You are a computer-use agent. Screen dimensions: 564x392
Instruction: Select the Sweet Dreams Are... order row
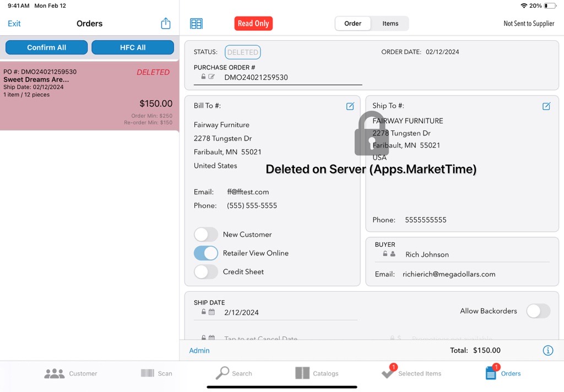[x=89, y=96]
